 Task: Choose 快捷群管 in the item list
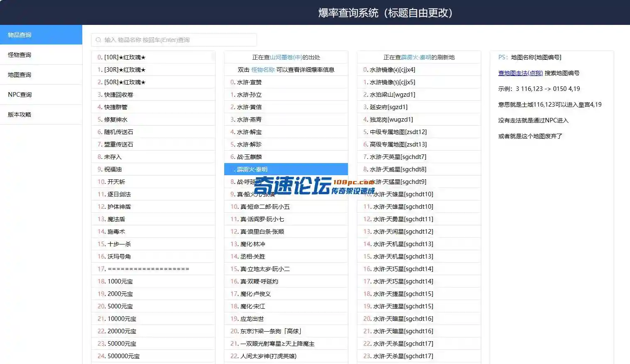153,107
